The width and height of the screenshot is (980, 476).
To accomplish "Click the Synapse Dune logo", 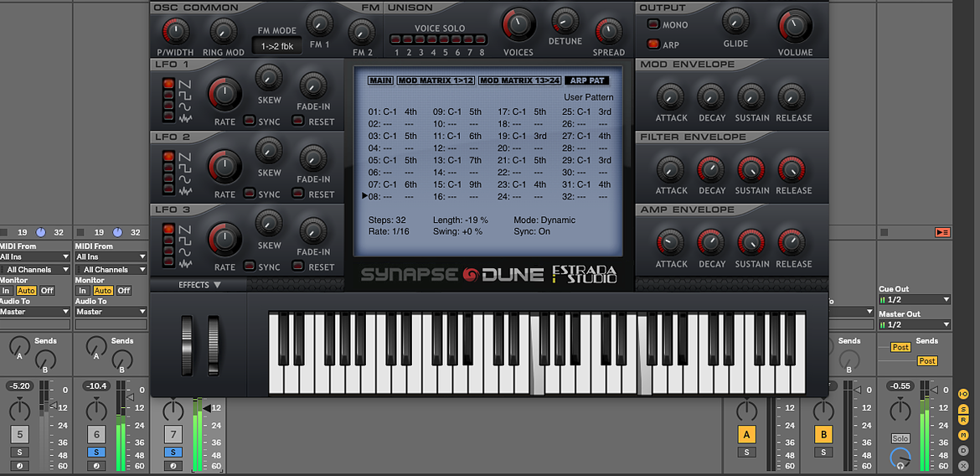I will [451, 275].
